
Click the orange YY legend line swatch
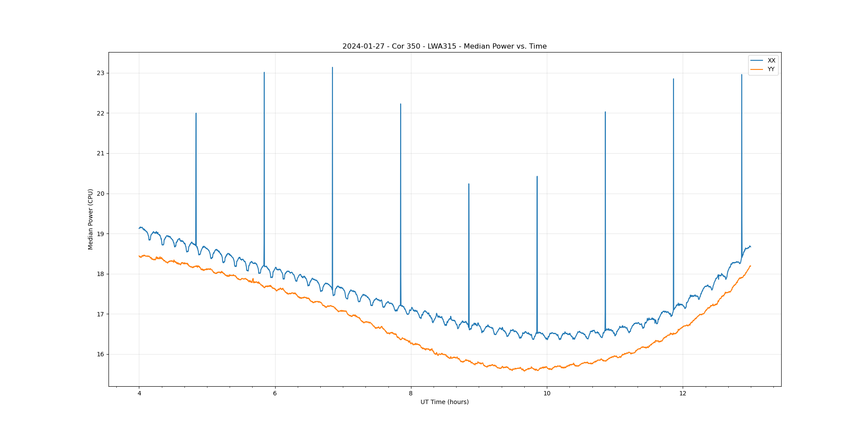[x=757, y=69]
